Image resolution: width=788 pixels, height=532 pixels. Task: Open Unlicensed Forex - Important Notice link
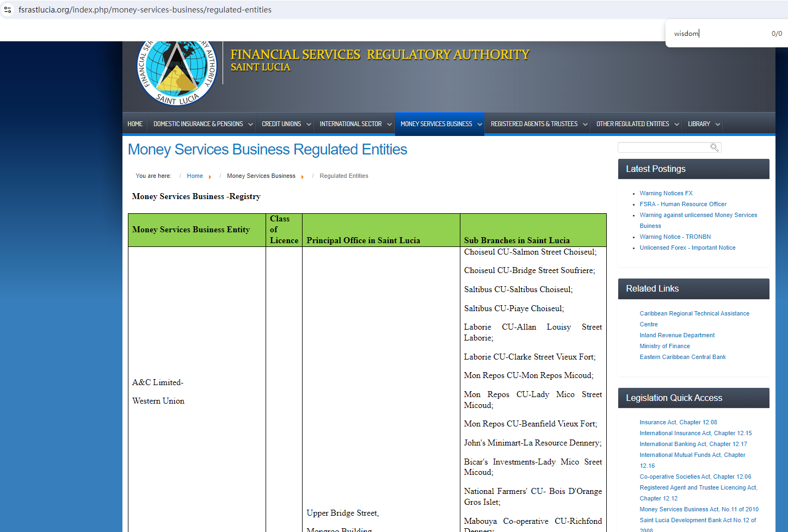coord(687,248)
